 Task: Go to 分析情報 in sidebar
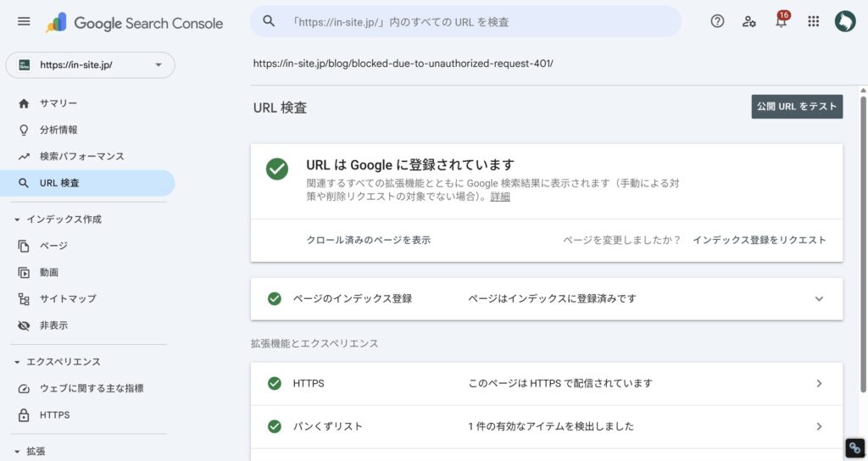pos(58,130)
